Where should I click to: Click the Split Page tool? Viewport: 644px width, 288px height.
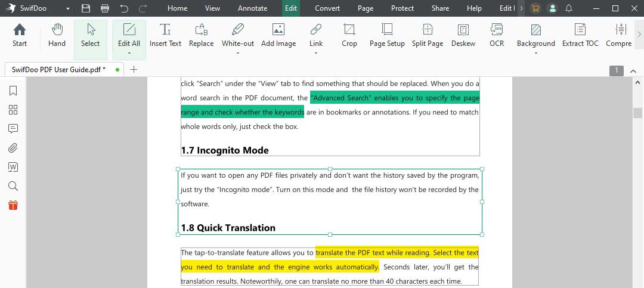pos(428,35)
